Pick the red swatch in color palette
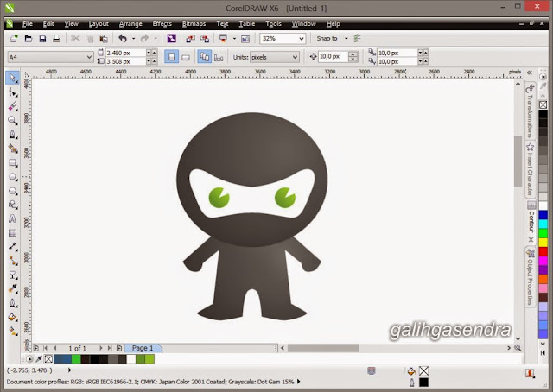Screen dimensions: 553x392 [x=543, y=251]
